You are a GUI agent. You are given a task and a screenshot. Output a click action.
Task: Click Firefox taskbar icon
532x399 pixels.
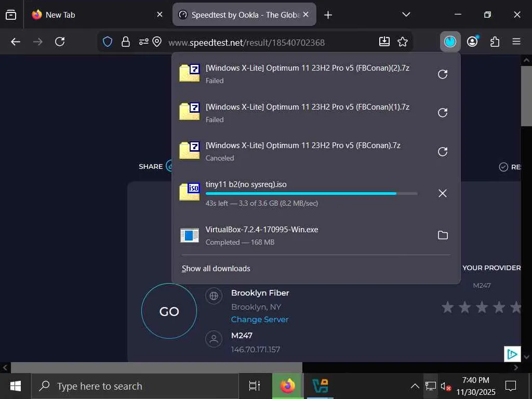(287, 386)
